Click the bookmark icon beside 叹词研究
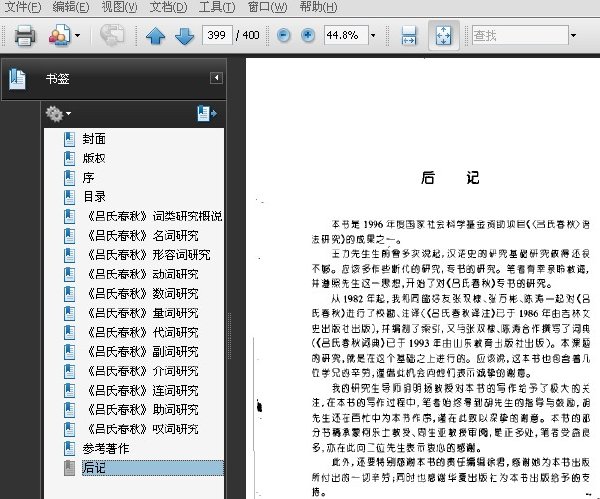Image resolution: width=600 pixels, height=499 pixels. point(69,429)
